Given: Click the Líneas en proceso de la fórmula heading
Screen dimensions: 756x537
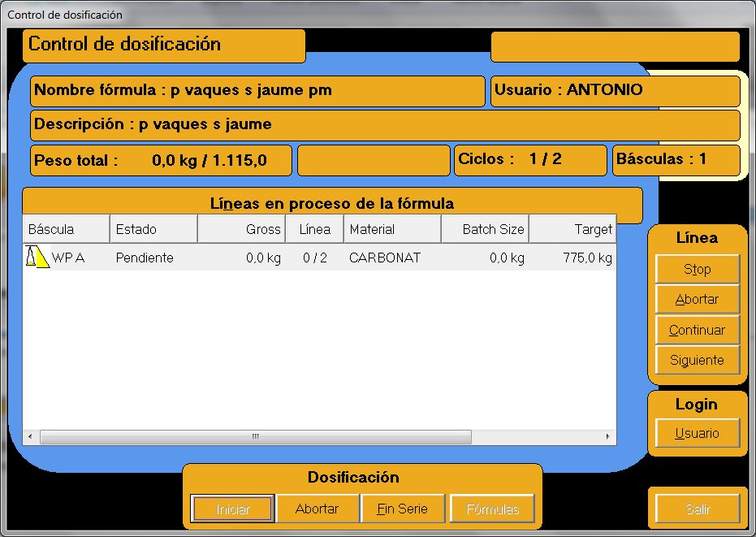Looking at the screenshot, I should 331,203.
